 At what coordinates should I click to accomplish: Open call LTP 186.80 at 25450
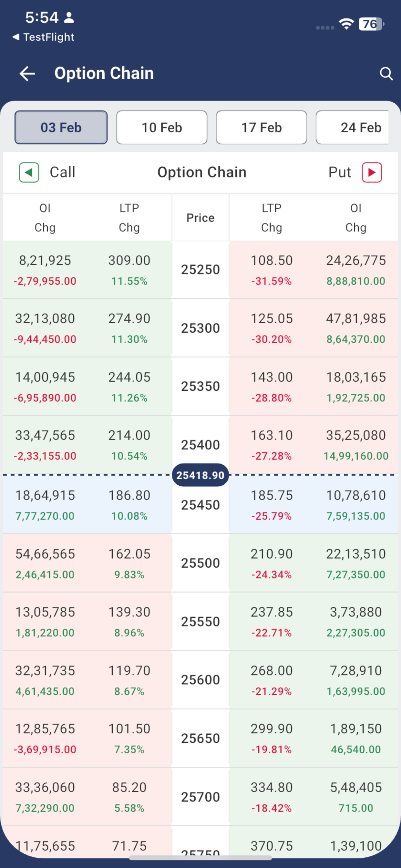(x=129, y=495)
